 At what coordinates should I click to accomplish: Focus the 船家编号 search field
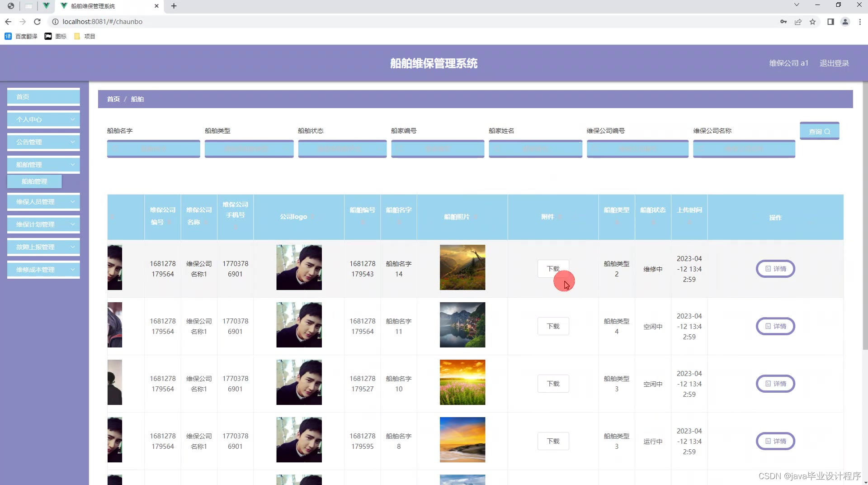tap(438, 149)
